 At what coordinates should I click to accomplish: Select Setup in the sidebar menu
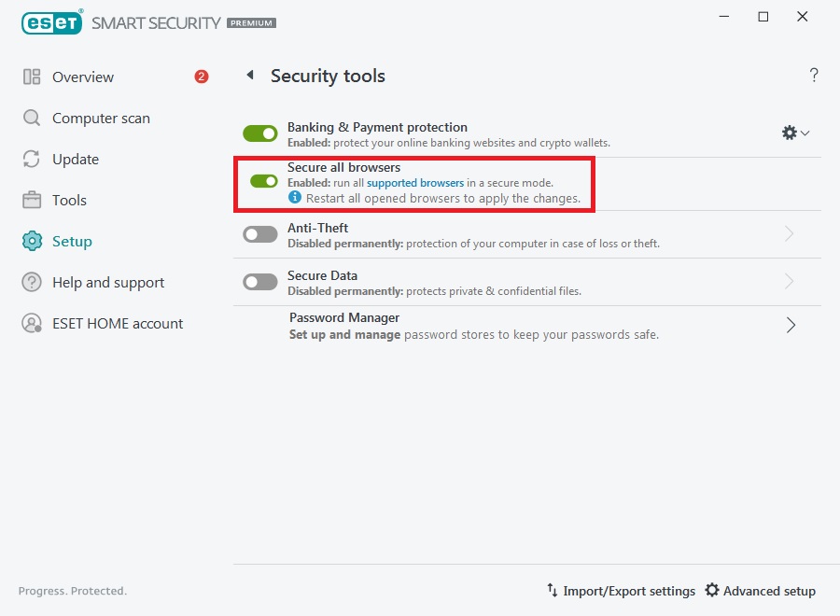[72, 242]
